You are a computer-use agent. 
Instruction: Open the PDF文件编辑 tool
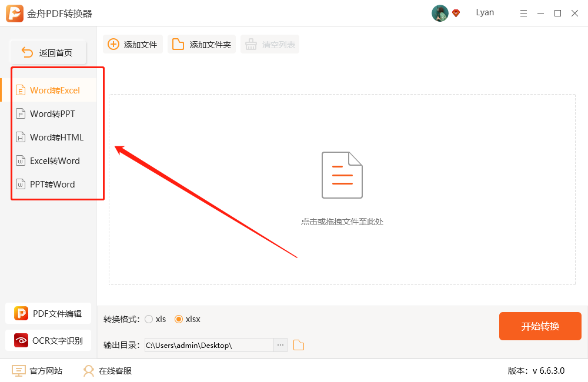[x=48, y=313]
